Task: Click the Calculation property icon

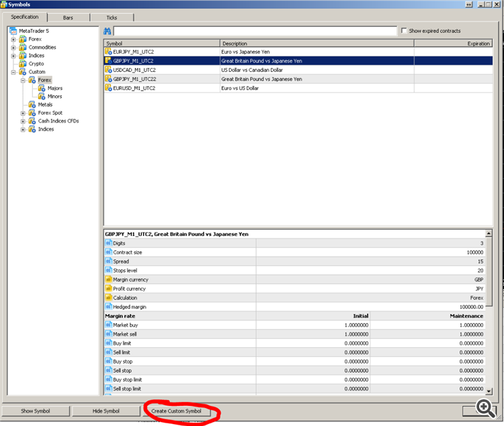Action: point(109,298)
